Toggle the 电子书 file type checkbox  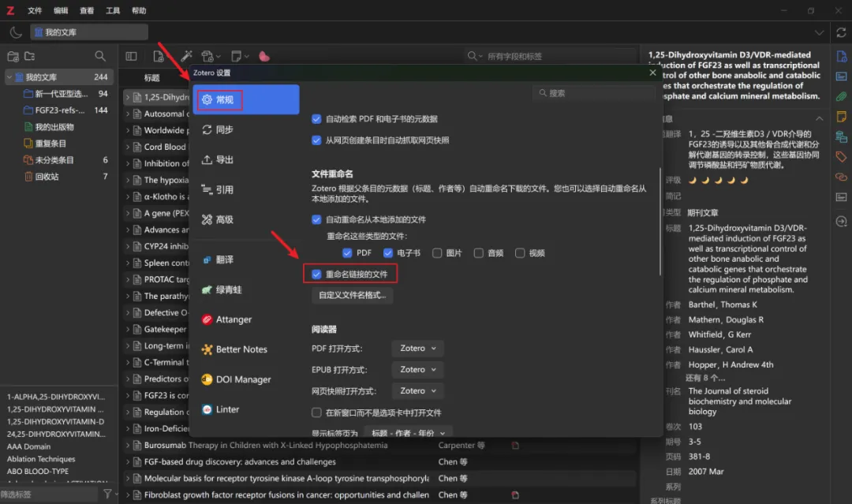pyautogui.click(x=388, y=253)
